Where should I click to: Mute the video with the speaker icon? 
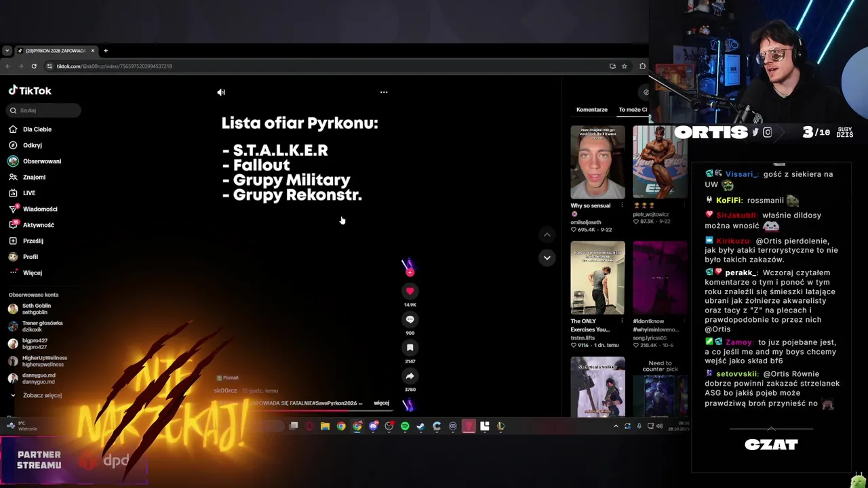tap(221, 92)
